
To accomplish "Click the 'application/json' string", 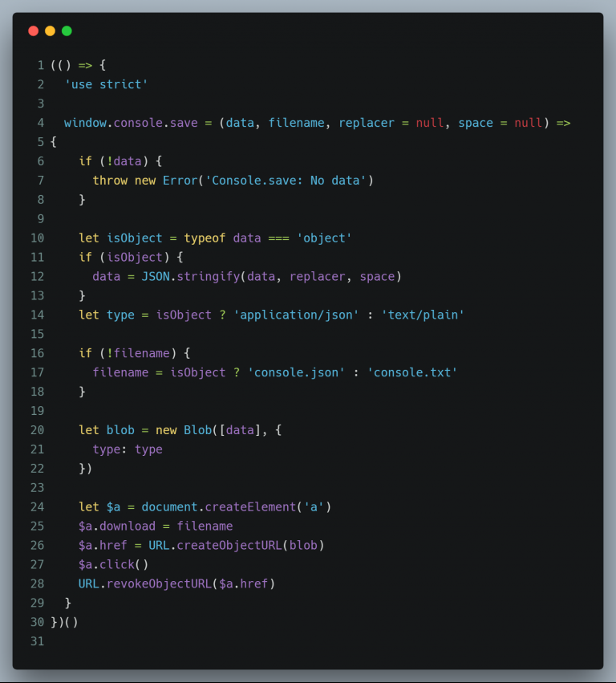I will pyautogui.click(x=296, y=315).
